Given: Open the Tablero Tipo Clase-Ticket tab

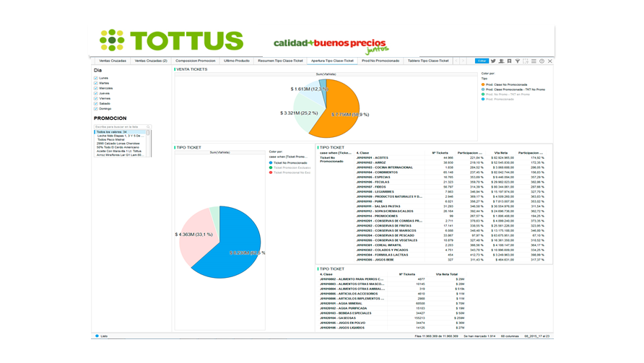Looking at the screenshot, I should tap(428, 61).
